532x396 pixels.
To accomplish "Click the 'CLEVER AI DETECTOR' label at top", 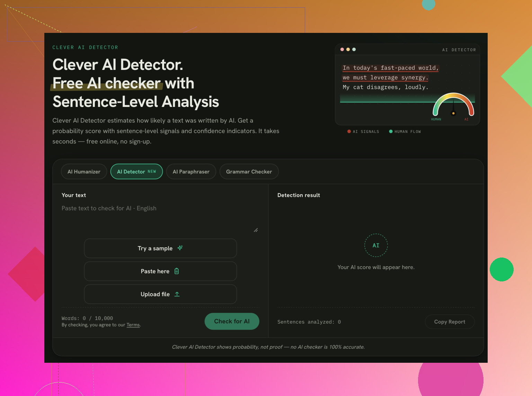I will [x=85, y=47].
